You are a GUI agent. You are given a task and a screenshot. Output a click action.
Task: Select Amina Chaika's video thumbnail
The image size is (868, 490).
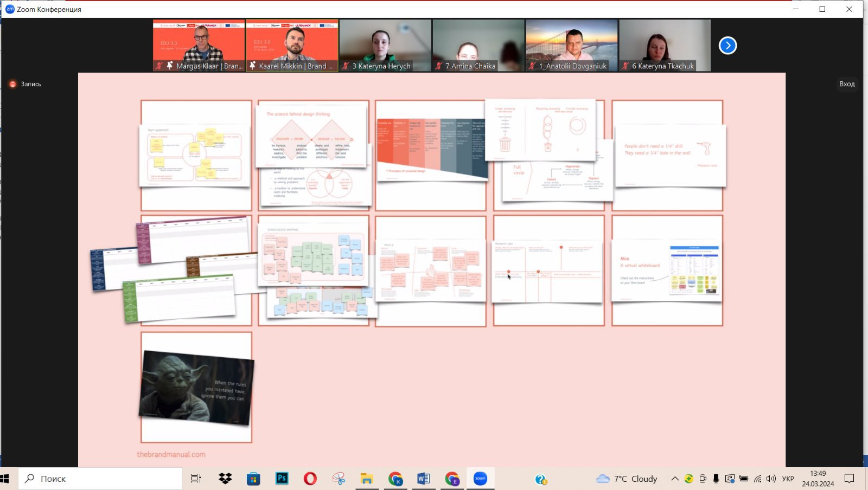[x=478, y=46]
